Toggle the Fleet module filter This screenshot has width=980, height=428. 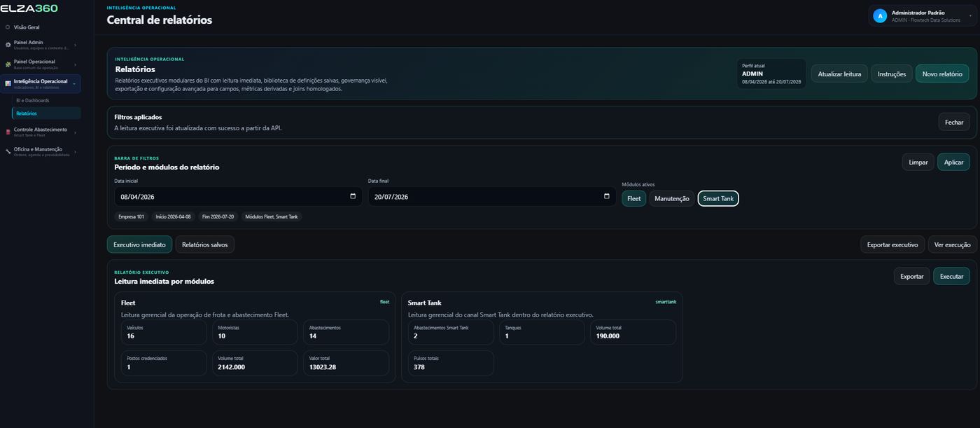click(633, 198)
